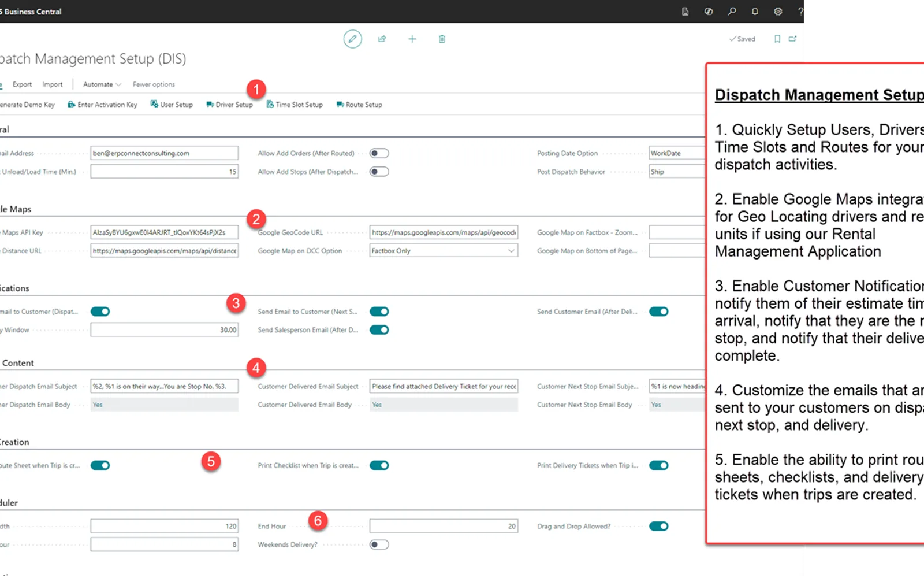Click the Import menu item
This screenshot has width=924, height=578.
53,84
